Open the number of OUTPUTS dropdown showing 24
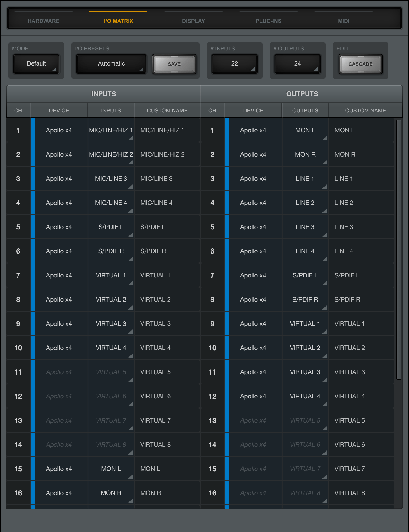 pyautogui.click(x=298, y=63)
